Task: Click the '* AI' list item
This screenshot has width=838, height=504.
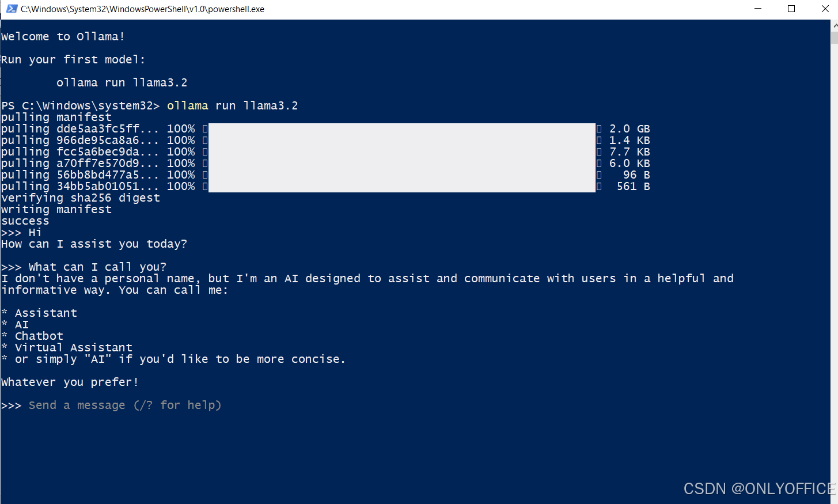Action: coord(15,324)
